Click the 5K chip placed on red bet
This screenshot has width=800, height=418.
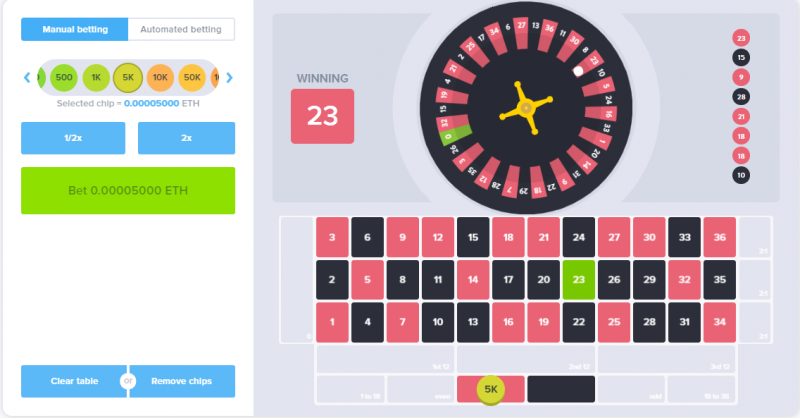[490, 389]
